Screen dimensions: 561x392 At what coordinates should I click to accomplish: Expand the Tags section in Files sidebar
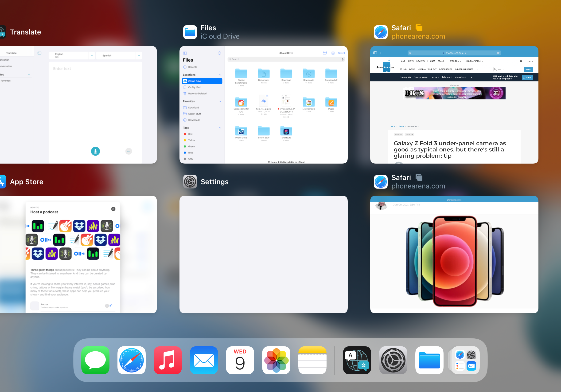(220, 128)
